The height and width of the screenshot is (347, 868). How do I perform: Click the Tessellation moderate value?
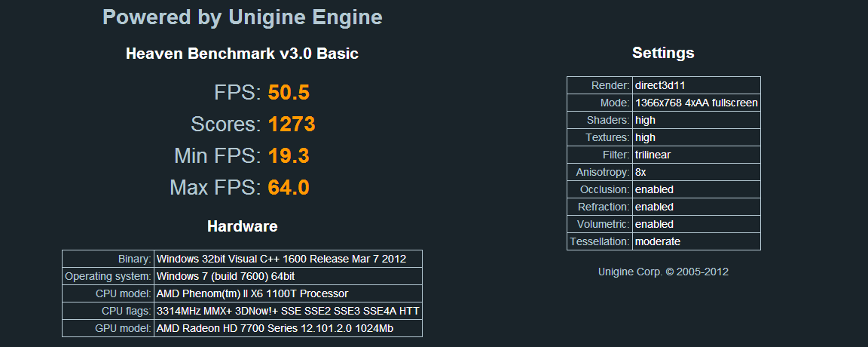click(x=657, y=241)
